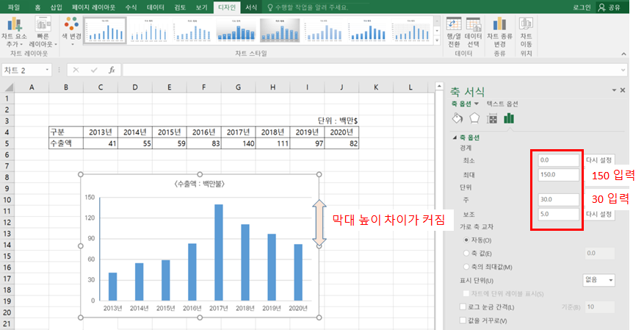
Task: Apply the fifth gray-background chart style
Action: tap(280, 29)
